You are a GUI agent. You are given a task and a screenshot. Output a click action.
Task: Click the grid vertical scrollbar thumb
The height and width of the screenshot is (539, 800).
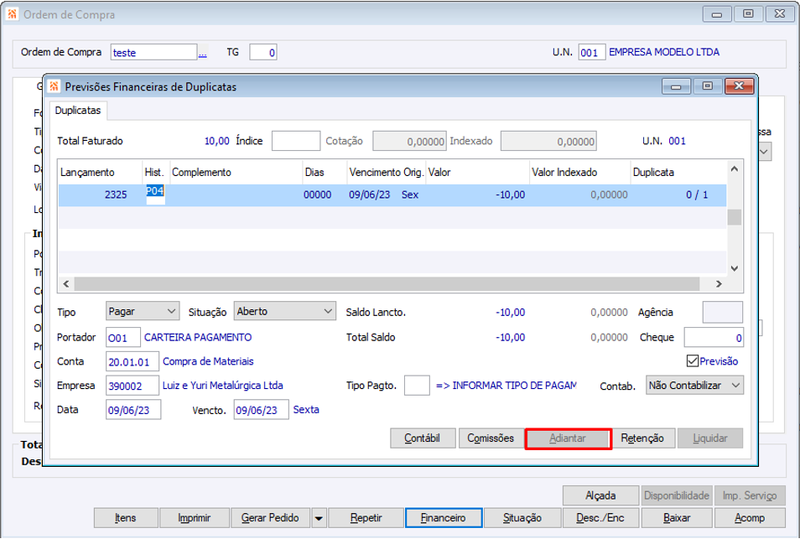pyautogui.click(x=734, y=217)
